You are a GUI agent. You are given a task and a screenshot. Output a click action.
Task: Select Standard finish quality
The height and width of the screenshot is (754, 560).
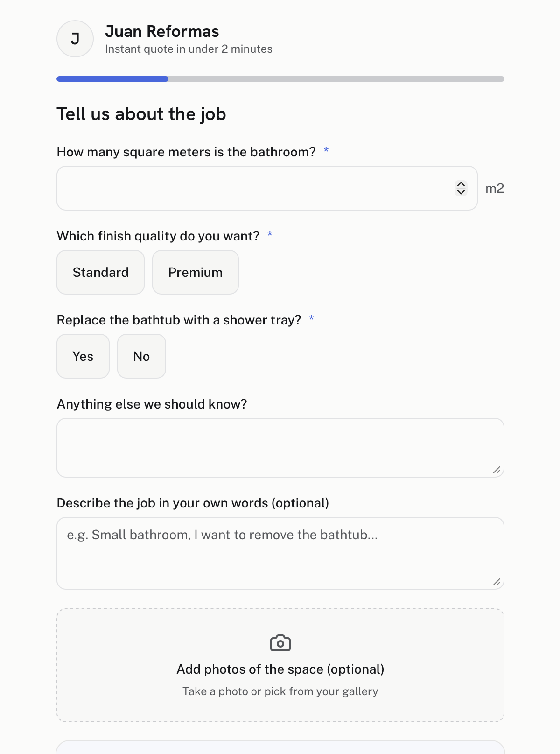tap(100, 272)
